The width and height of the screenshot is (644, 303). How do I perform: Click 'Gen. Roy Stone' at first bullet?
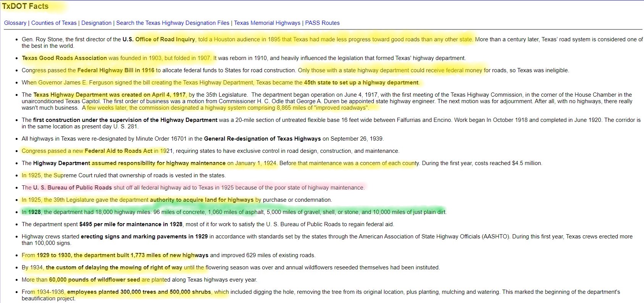click(x=42, y=39)
